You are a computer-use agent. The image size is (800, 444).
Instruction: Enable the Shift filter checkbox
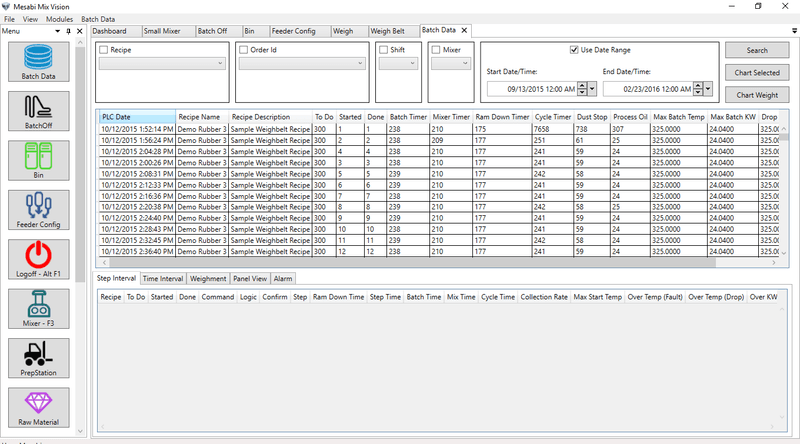383,50
